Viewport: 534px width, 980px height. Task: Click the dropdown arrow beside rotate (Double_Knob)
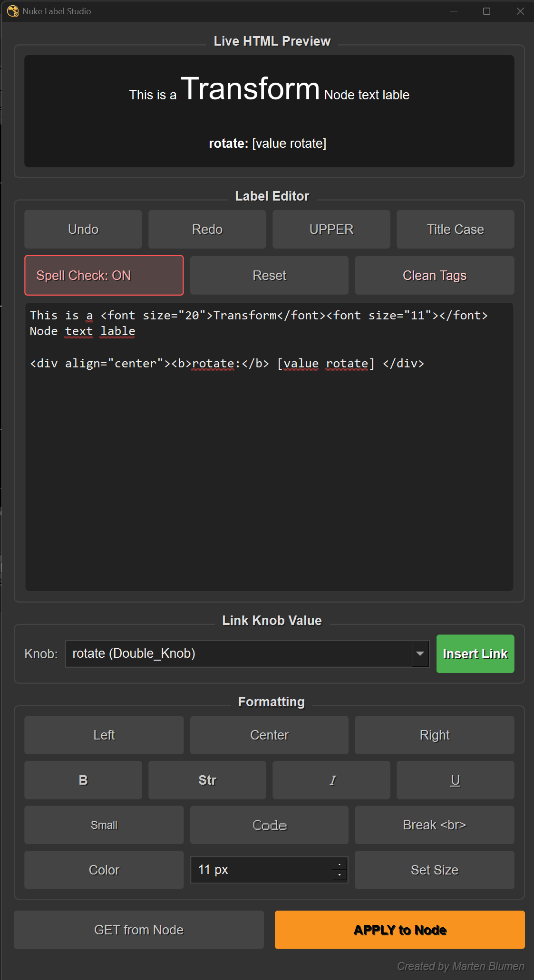[x=420, y=653]
